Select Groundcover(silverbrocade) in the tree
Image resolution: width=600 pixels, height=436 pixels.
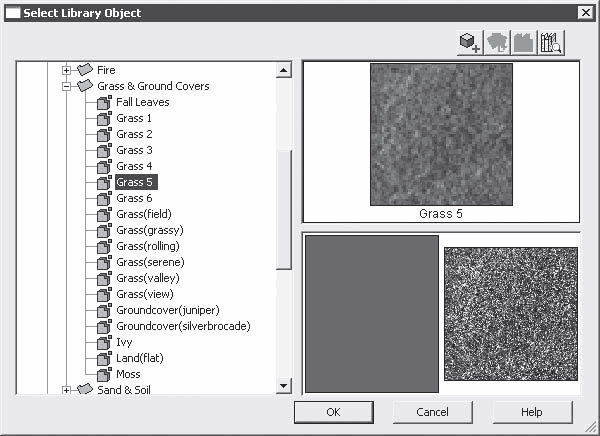183,326
